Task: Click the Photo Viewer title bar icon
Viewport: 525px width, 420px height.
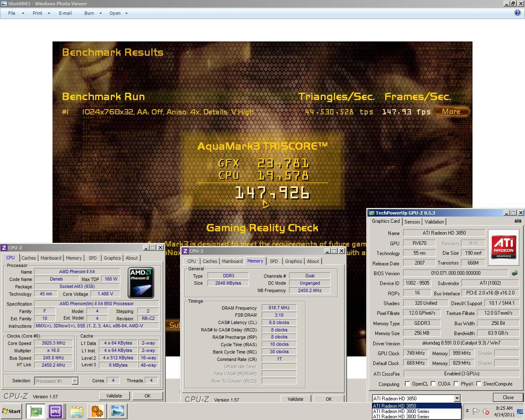Action: tap(4, 4)
